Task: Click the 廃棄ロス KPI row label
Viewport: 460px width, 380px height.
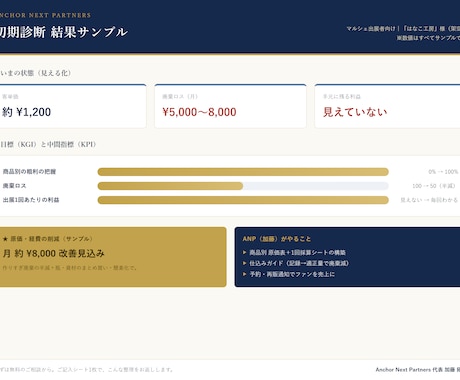Action: 14,186
